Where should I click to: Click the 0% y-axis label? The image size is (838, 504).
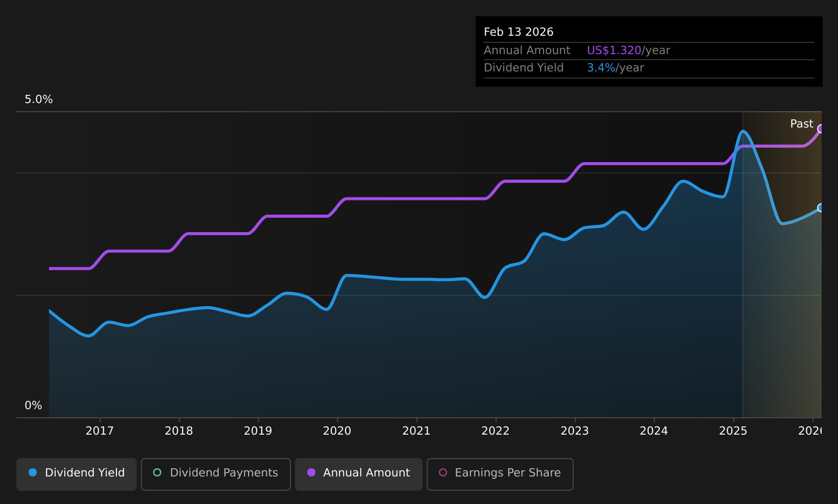pos(33,406)
